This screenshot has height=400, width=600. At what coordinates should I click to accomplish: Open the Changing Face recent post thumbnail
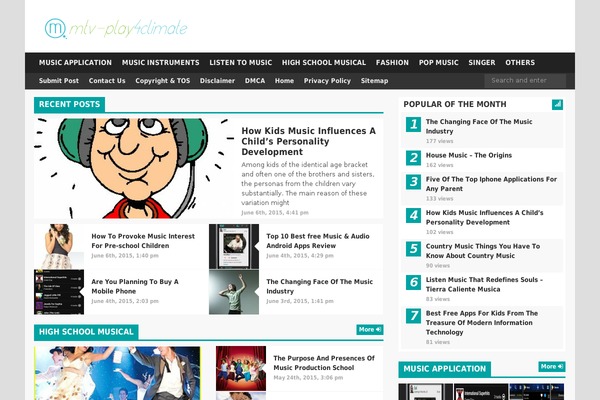click(x=234, y=292)
